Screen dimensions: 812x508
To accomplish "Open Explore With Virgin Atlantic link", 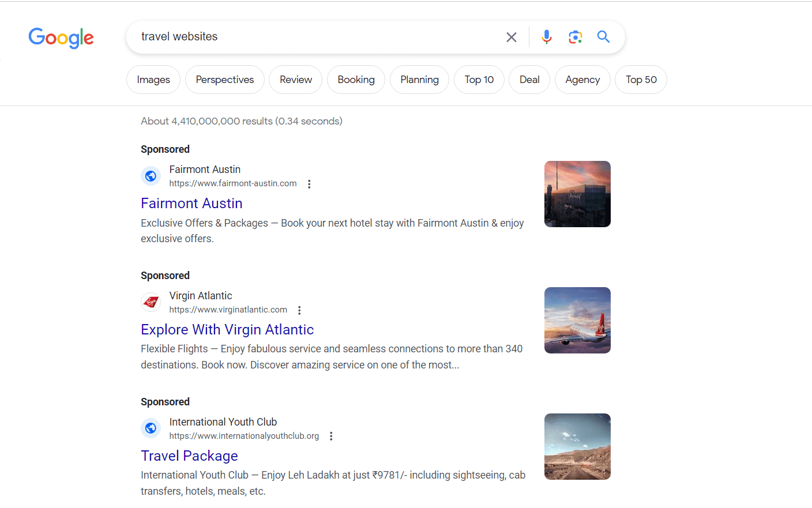I will pos(227,330).
